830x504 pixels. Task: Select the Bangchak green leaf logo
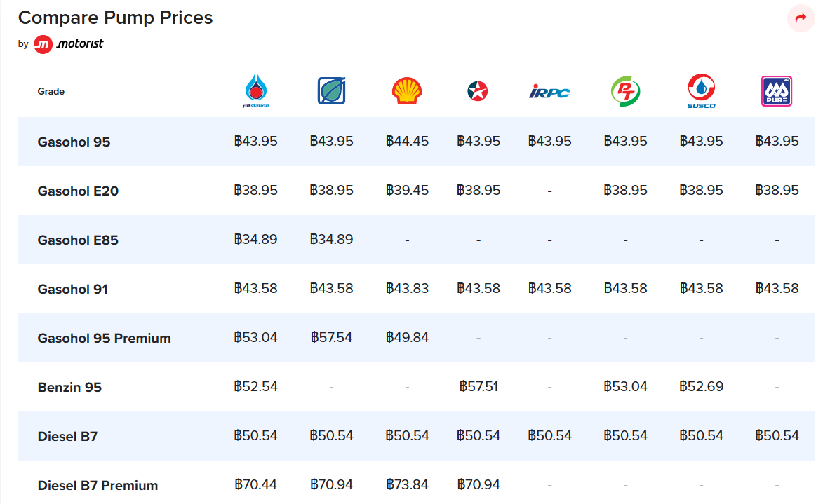(331, 90)
